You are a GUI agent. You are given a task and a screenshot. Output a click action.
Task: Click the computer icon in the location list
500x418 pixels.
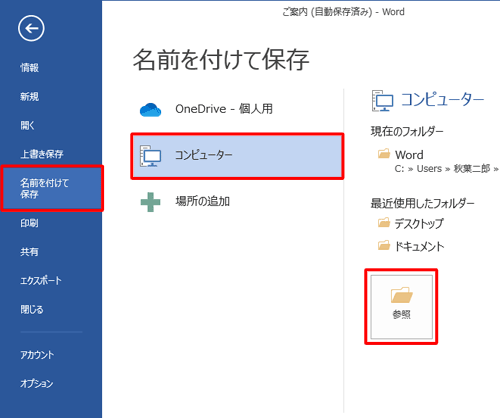(150, 156)
